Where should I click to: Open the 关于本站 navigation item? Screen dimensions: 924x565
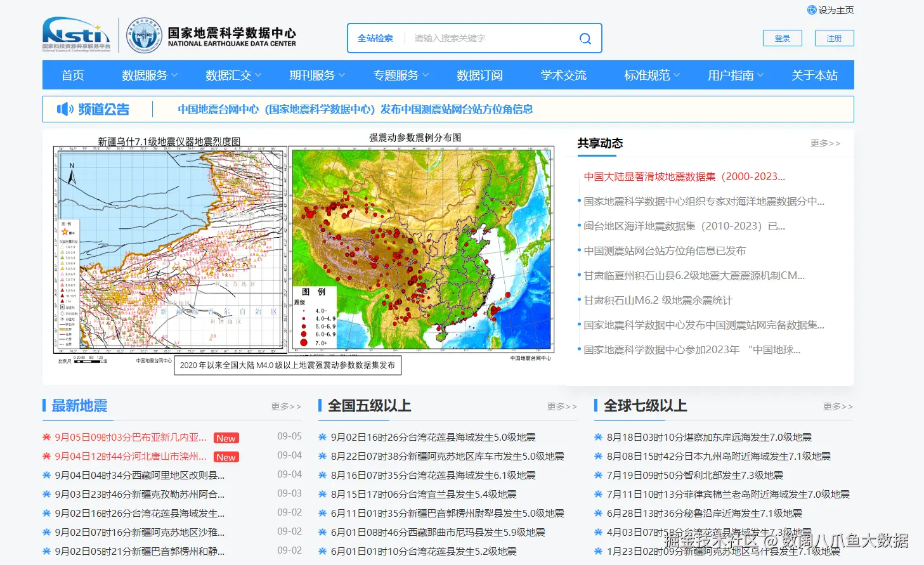click(x=814, y=75)
